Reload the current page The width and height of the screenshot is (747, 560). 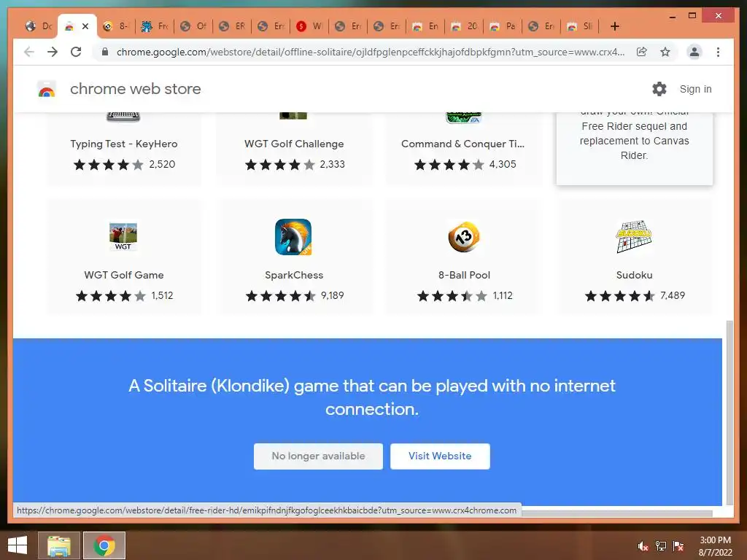pos(76,52)
